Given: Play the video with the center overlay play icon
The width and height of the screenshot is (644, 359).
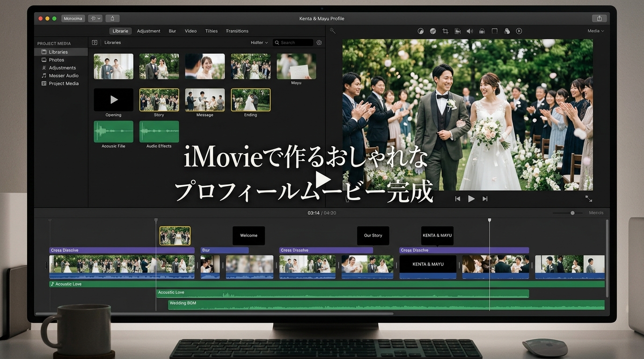Looking at the screenshot, I should pos(322,179).
